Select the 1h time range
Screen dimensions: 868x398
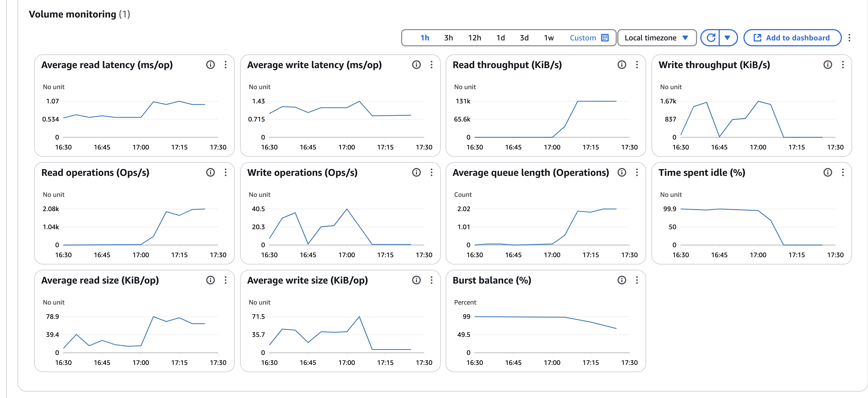pos(425,38)
